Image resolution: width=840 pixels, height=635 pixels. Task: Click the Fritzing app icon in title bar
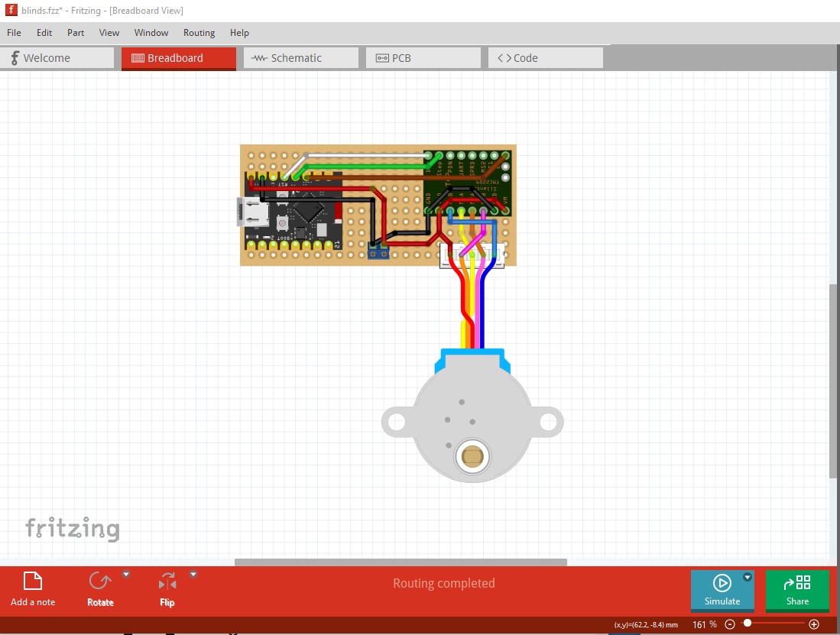tap(11, 11)
